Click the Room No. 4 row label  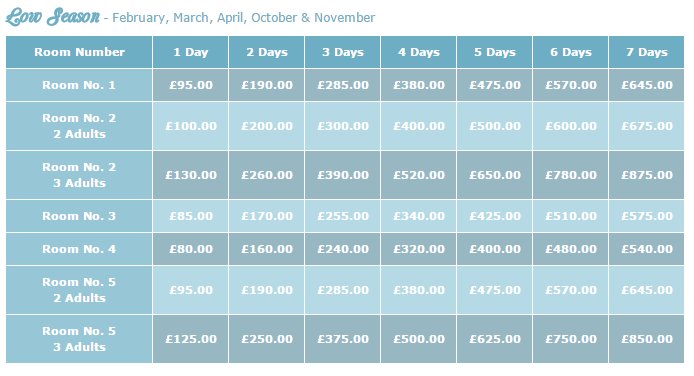click(79, 249)
